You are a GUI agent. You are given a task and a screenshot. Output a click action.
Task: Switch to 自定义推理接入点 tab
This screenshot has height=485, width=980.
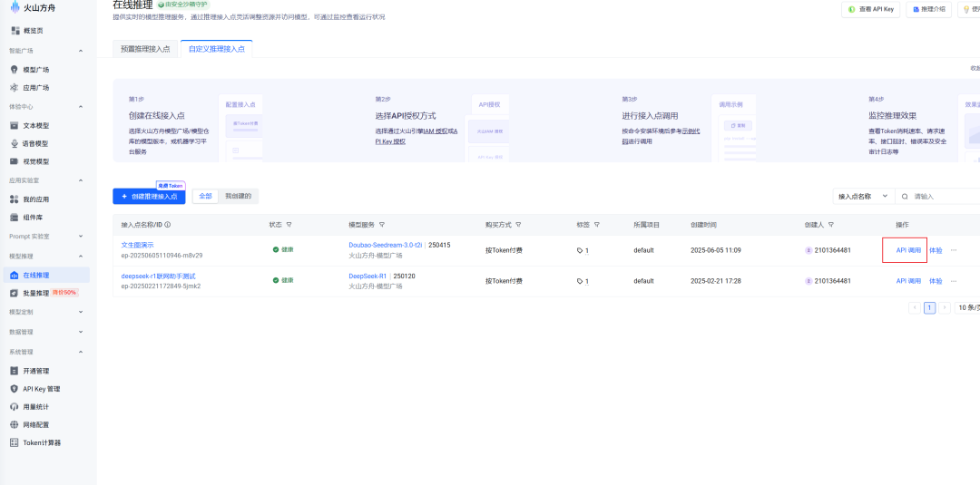tap(216, 49)
